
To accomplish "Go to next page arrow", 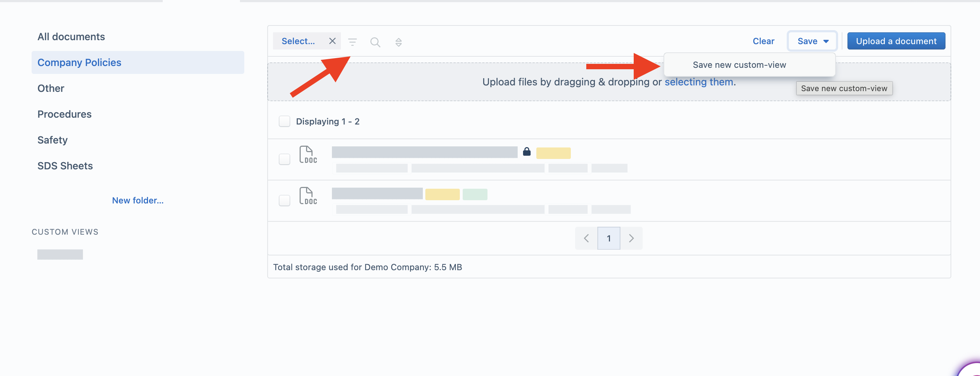I will (x=631, y=238).
